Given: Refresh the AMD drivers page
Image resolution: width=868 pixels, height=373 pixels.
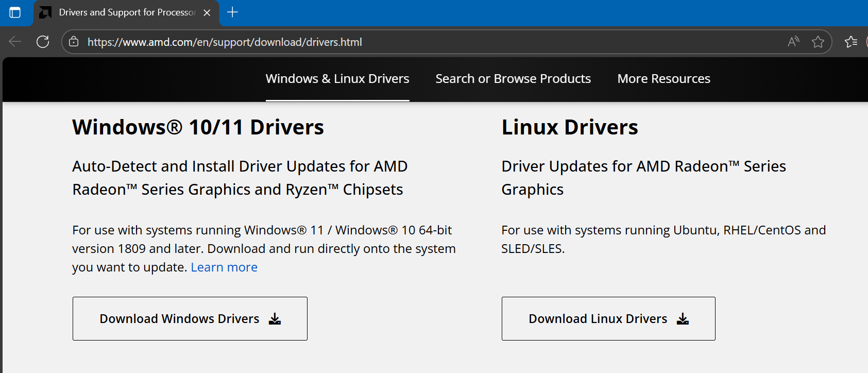Looking at the screenshot, I should pyautogui.click(x=43, y=42).
